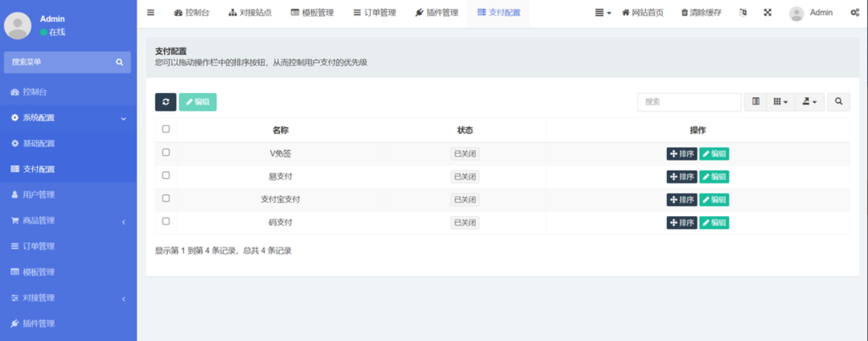Image resolution: width=868 pixels, height=341 pixels.
Task: Select the 支付宝支付 row checkbox
Action: 166,198
